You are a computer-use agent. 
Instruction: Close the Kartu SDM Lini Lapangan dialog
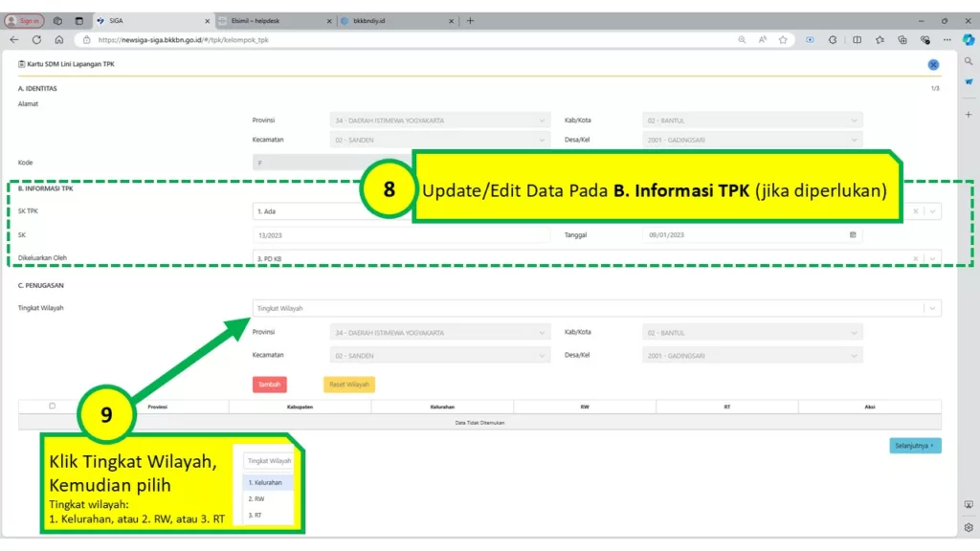pyautogui.click(x=933, y=64)
